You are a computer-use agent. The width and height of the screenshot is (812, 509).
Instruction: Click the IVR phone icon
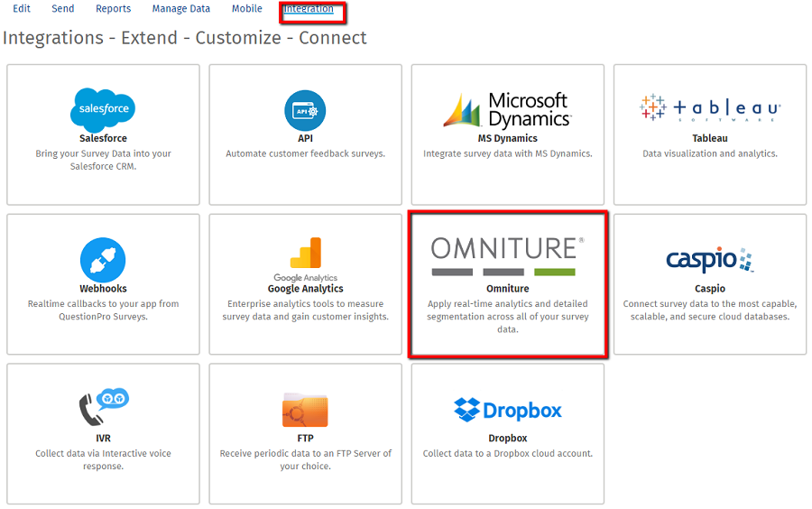[x=103, y=408]
